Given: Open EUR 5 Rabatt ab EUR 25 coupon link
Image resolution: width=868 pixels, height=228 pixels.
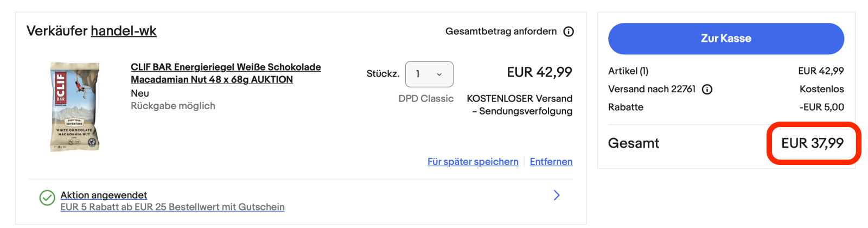Looking at the screenshot, I should pos(172,207).
